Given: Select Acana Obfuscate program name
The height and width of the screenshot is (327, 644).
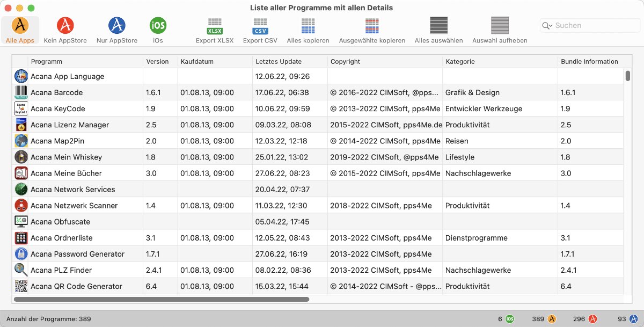Looking at the screenshot, I should pos(61,222).
